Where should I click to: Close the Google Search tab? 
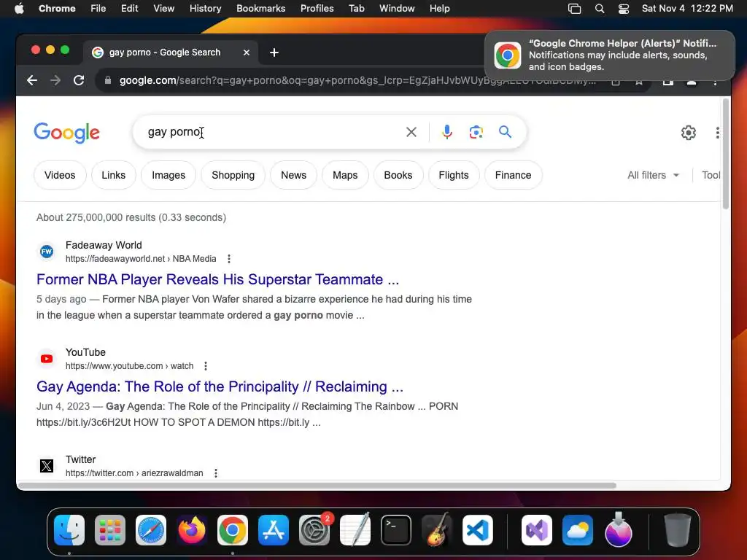pos(247,52)
